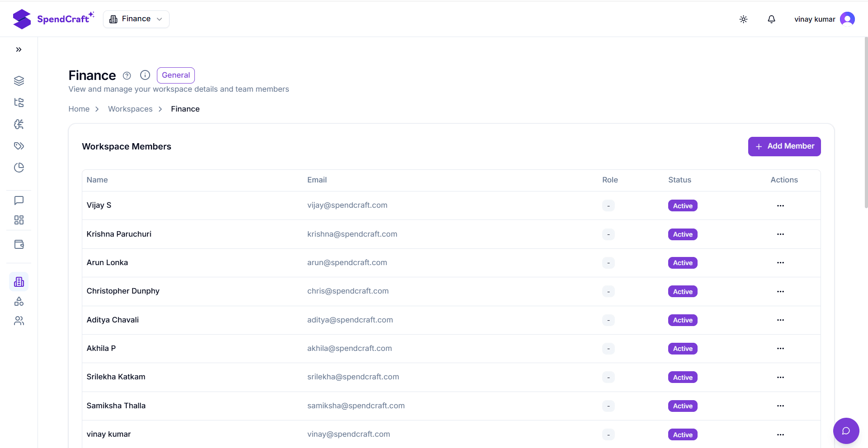Expand the sidebar with double chevron
This screenshot has height=448, width=868.
coord(19,50)
